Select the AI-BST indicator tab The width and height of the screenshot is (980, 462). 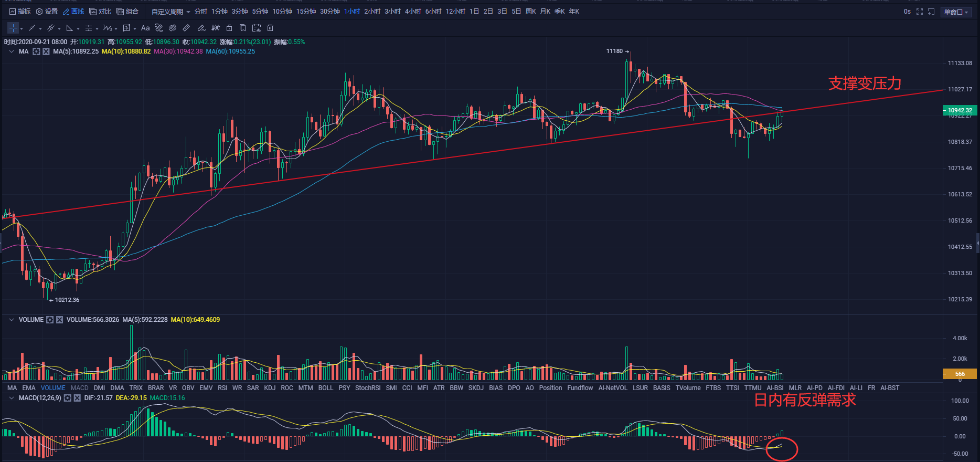[890, 388]
